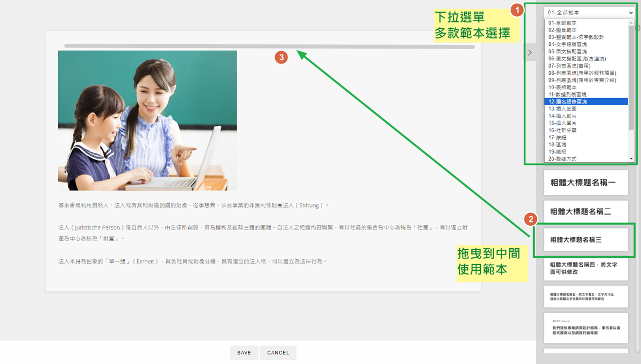Click paragraph beginning 法人（Juristische Person）
Image resolution: width=641 pixels, height=364 pixels.
pos(263,233)
